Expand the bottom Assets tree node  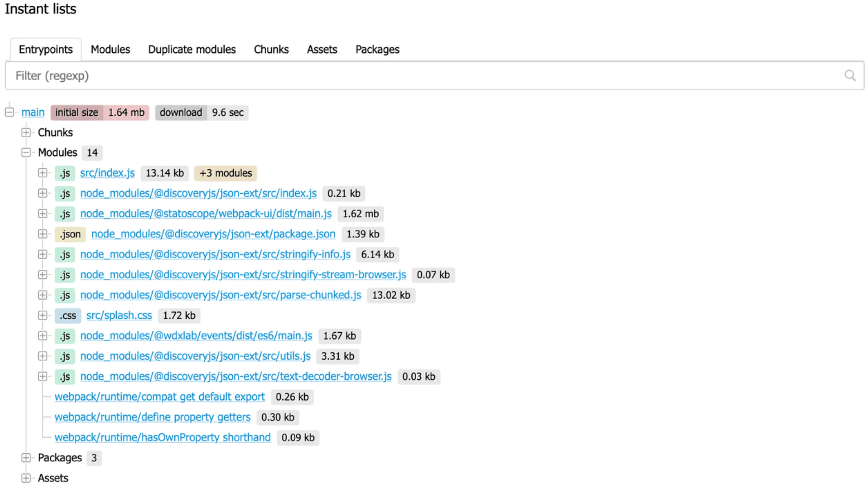(26, 478)
